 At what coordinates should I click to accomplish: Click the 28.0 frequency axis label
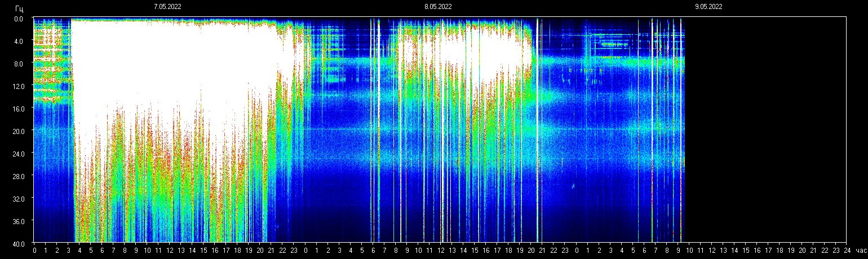pyautogui.click(x=17, y=176)
